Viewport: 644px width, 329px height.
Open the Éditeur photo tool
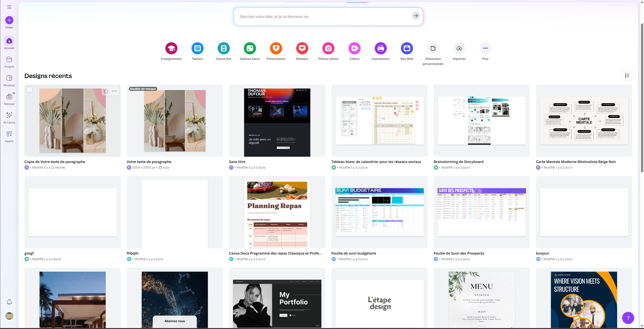click(x=328, y=48)
